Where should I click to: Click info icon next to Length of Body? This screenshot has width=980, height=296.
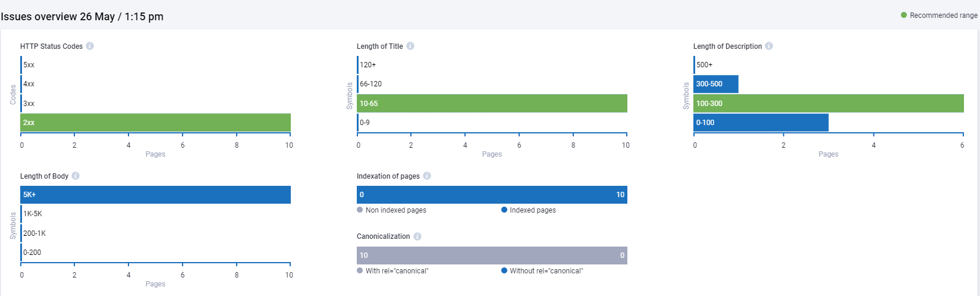76,176
